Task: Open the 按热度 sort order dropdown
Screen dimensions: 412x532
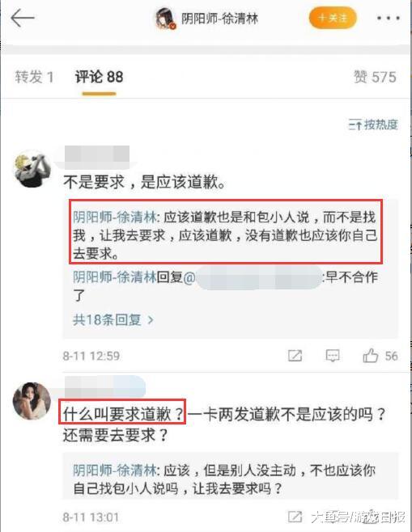Action: pyautogui.click(x=373, y=125)
